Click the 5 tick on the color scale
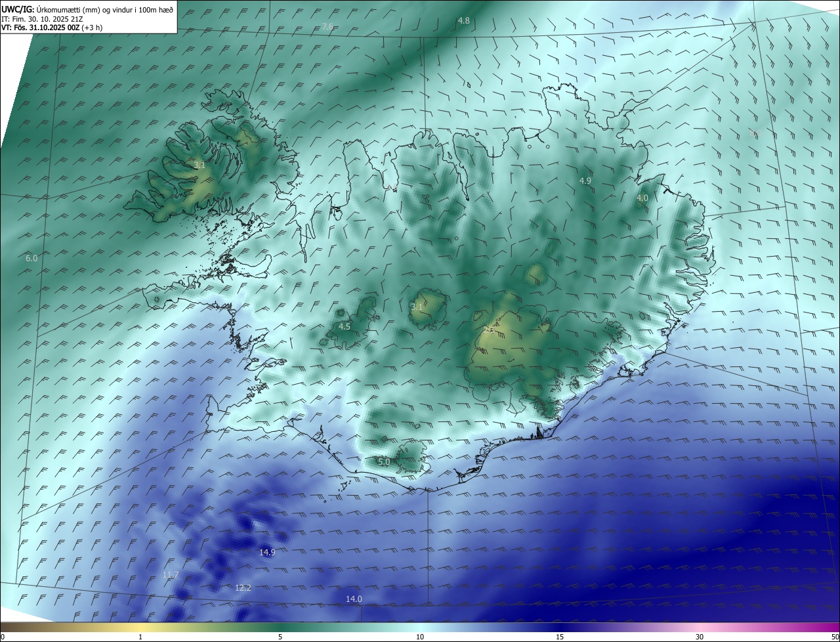Screen dimensions: 840x642 [x=280, y=637]
